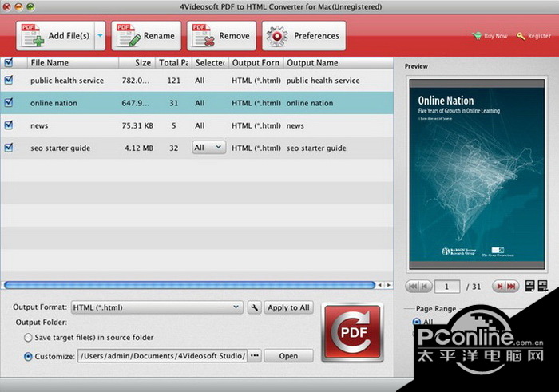Select the public health service row name
This screenshot has width=559, height=392.
pos(67,81)
